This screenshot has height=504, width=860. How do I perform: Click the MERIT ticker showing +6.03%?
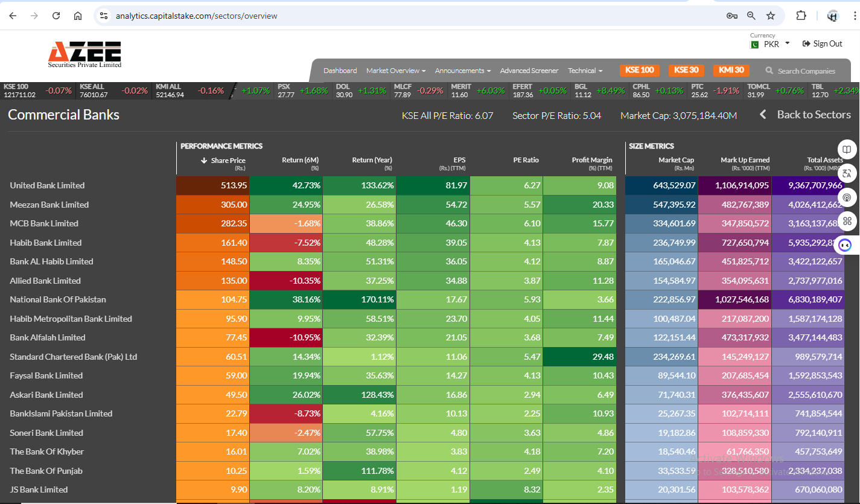(x=477, y=91)
